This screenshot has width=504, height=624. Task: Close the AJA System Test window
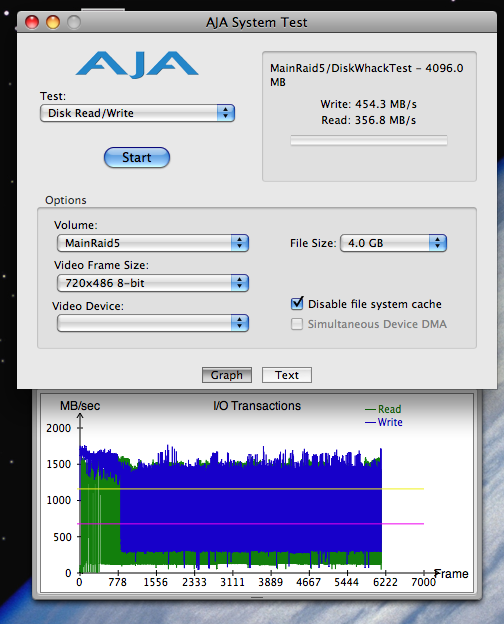click(x=32, y=22)
